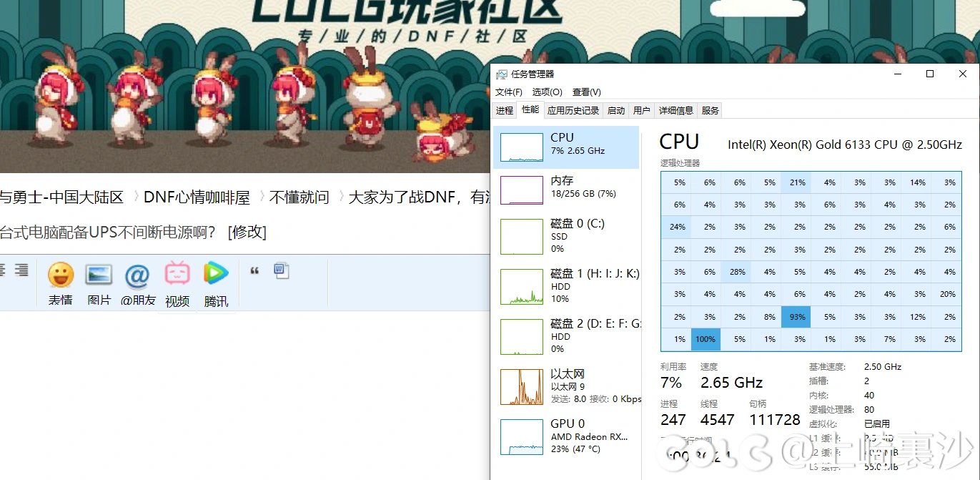The height and width of the screenshot is (480, 980).
Task: Maximize the Task Manager window
Action: coord(930,74)
